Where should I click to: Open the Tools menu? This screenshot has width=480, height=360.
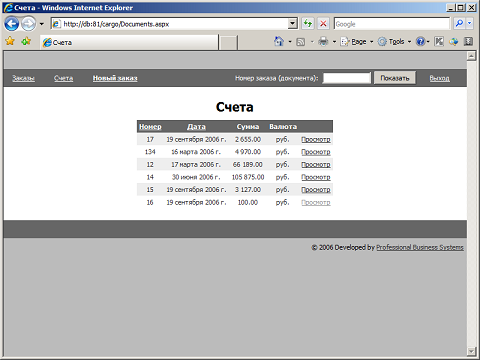(395, 42)
